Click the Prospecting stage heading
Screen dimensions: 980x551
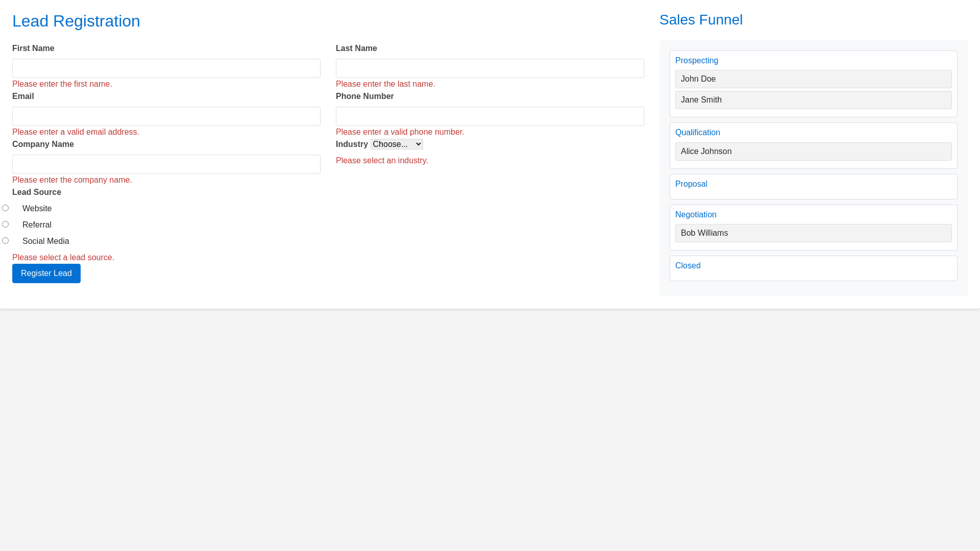[696, 61]
